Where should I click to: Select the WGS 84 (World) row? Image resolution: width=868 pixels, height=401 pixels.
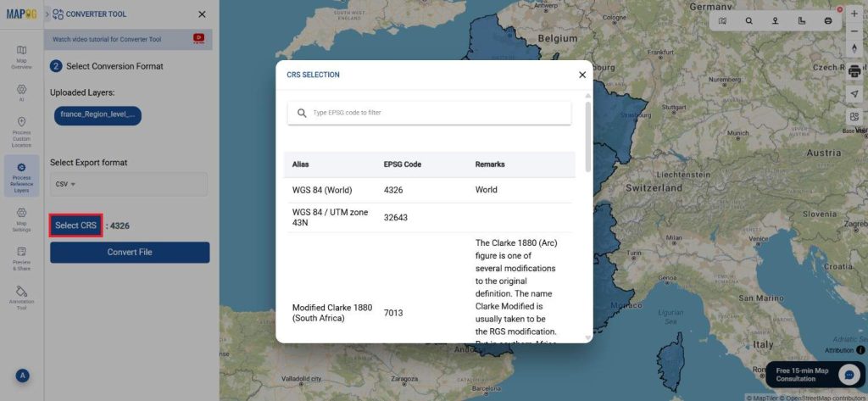pyautogui.click(x=428, y=190)
